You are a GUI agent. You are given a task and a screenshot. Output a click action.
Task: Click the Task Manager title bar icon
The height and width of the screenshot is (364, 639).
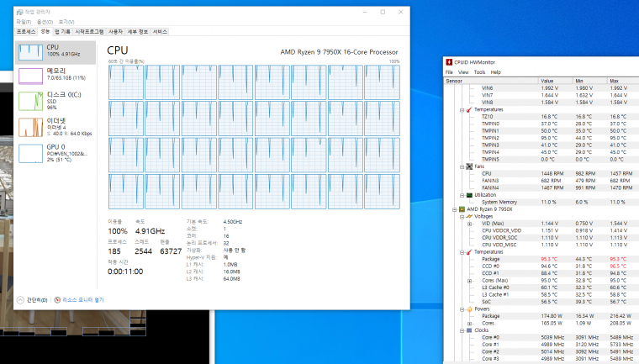[x=19, y=13]
